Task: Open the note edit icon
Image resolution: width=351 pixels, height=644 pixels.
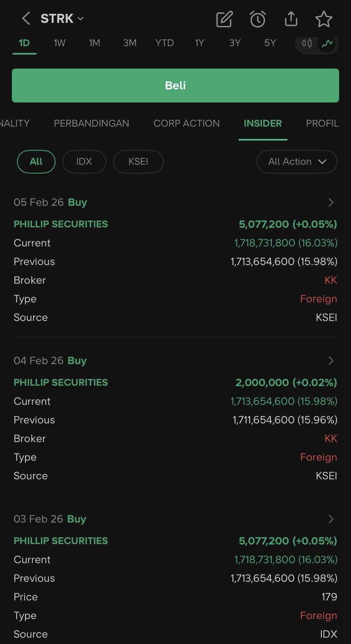Action: [x=224, y=19]
